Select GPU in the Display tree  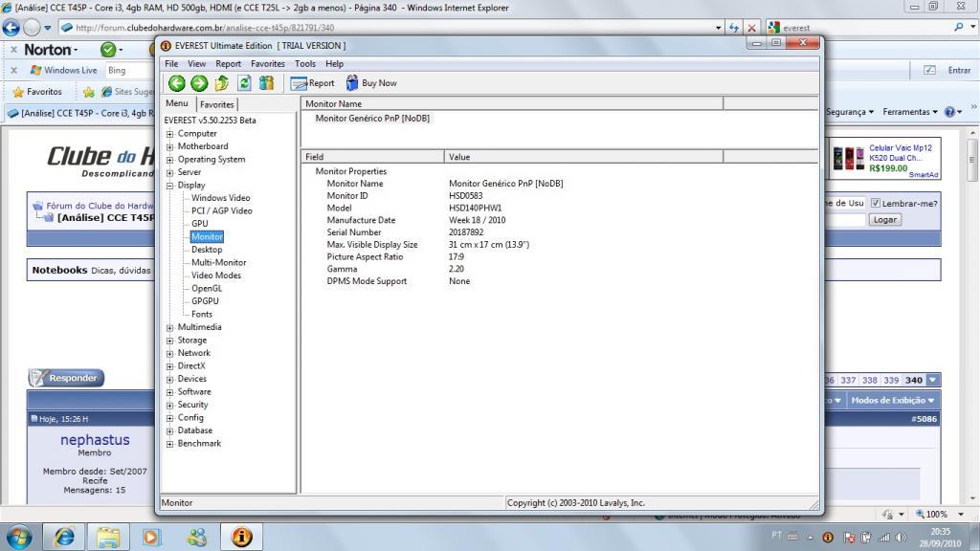coord(200,224)
